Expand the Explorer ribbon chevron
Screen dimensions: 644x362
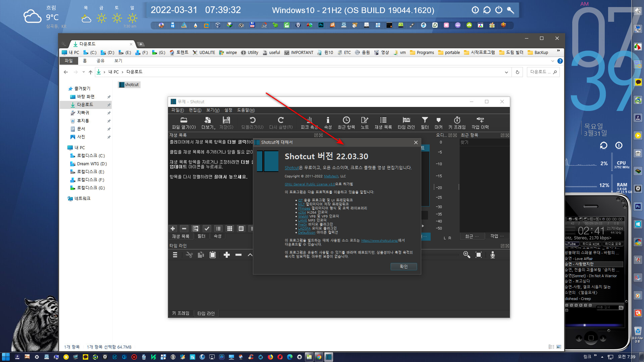click(x=552, y=61)
